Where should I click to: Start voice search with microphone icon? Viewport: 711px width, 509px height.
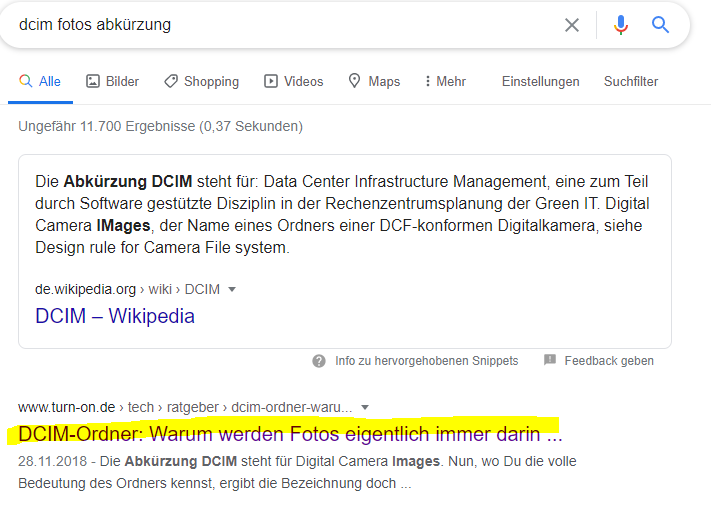click(621, 25)
